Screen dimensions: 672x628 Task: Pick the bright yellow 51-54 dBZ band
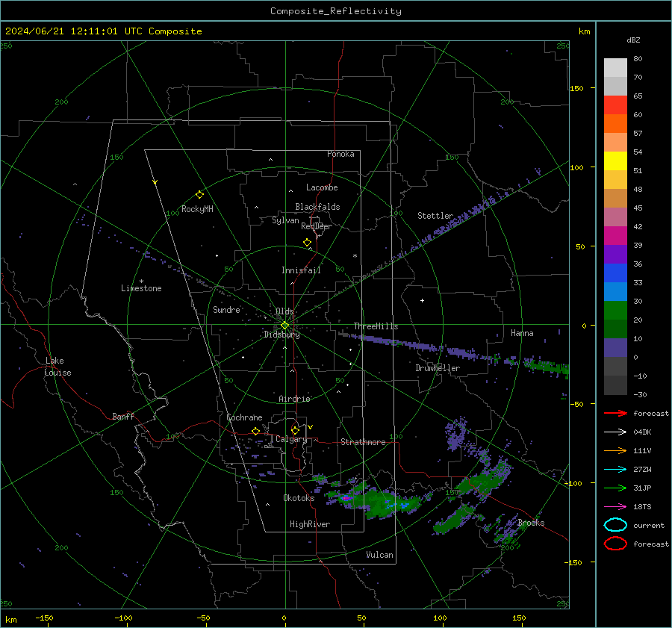615,161
